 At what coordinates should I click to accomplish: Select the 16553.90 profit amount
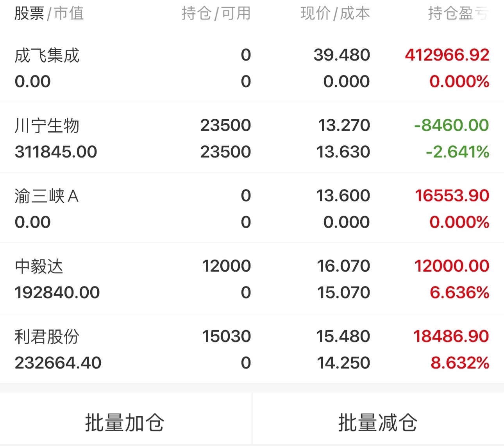(x=452, y=196)
